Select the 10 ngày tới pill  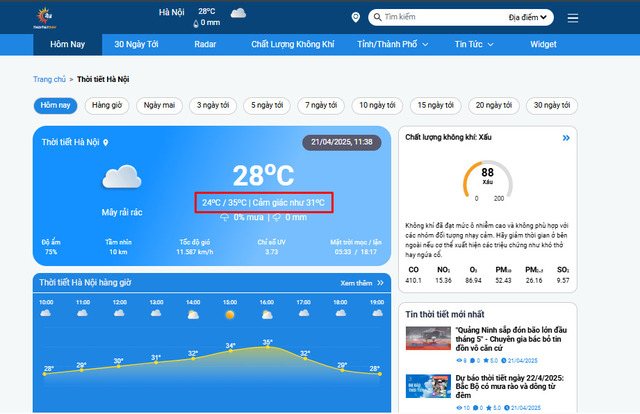pos(377,105)
